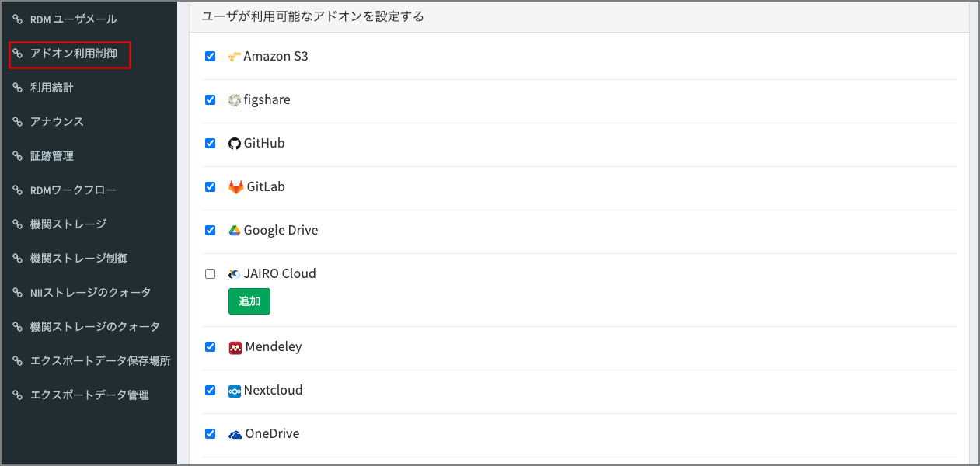
Task: Uncheck the GitHub addon checkbox
Action: [x=210, y=143]
